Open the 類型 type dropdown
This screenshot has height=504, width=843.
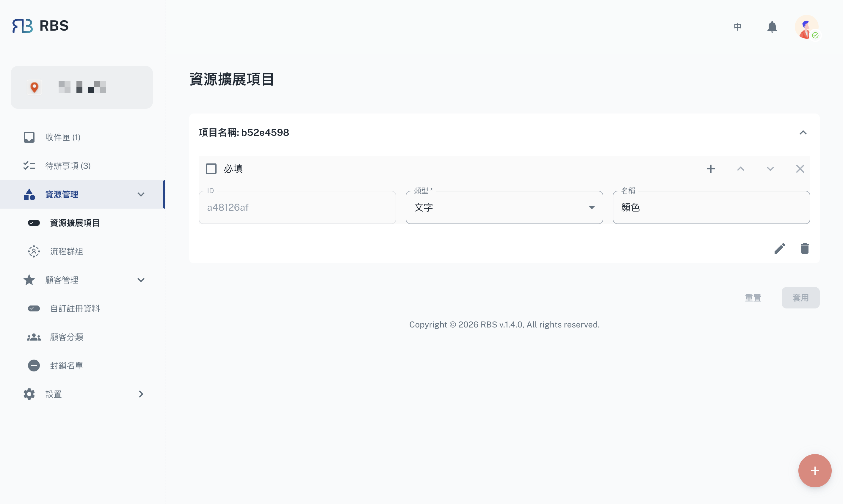point(504,207)
